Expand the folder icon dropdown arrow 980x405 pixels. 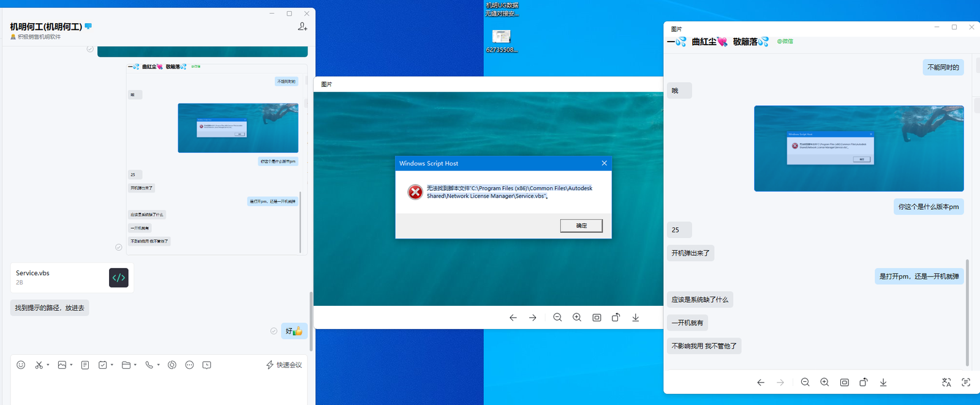pyautogui.click(x=135, y=365)
